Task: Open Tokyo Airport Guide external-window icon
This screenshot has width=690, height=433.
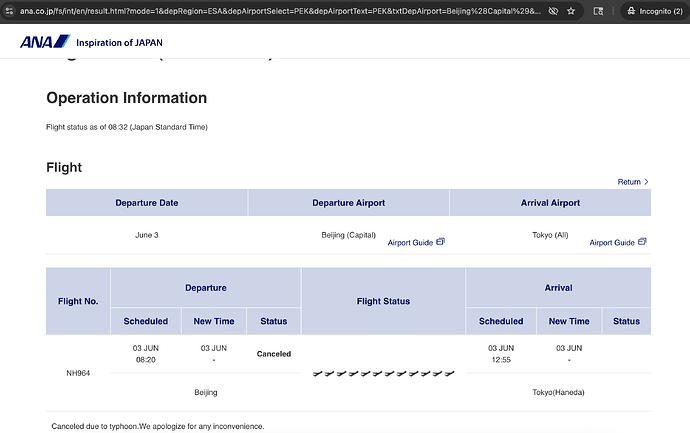Action: tap(642, 242)
